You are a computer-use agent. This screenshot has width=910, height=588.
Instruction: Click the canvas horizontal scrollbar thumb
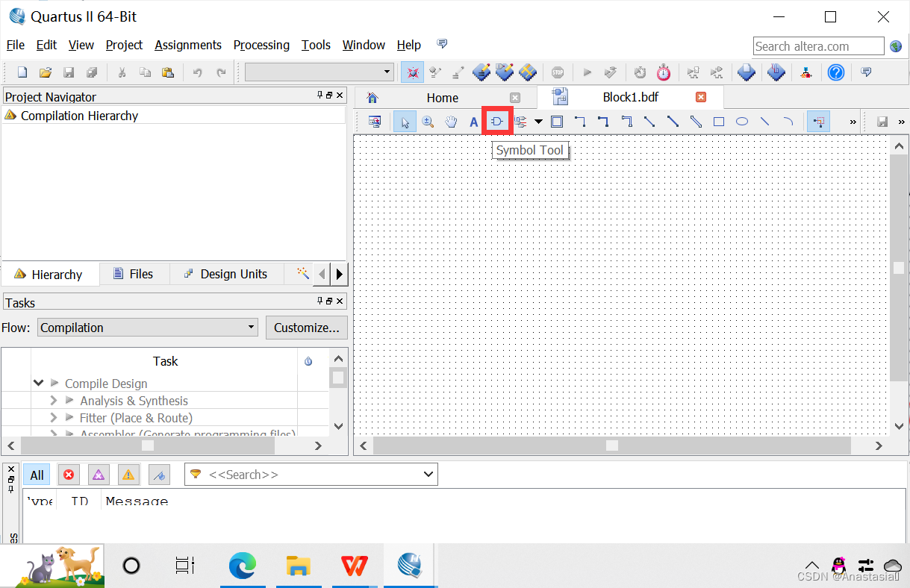pos(612,445)
